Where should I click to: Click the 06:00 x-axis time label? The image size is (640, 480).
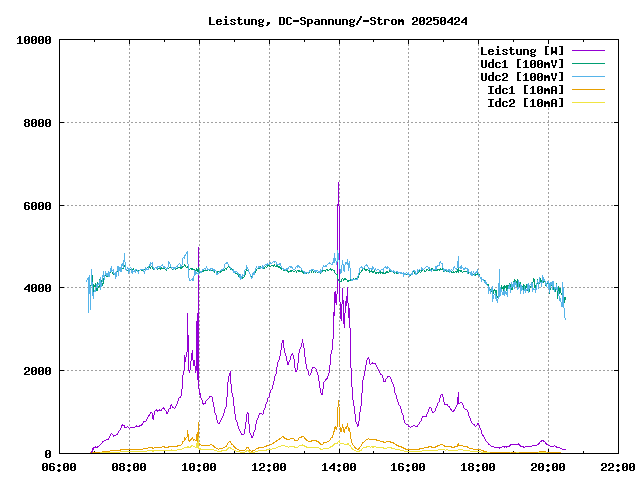coord(60,467)
